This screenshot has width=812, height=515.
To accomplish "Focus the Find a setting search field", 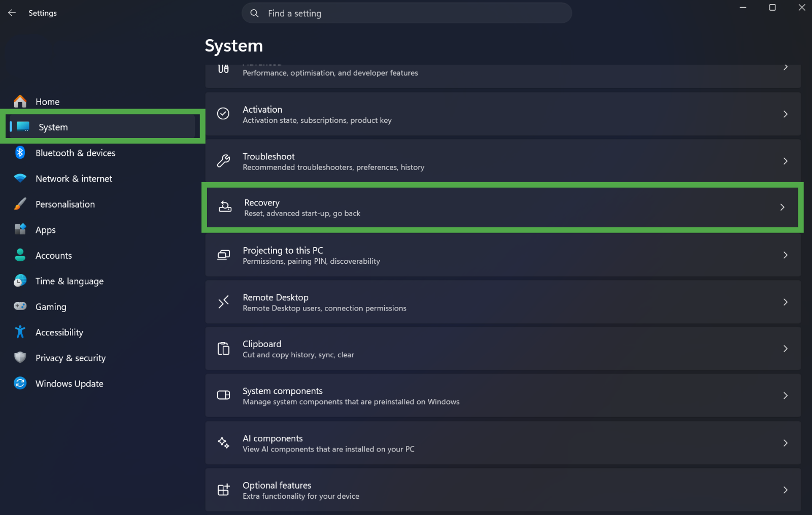I will click(407, 13).
